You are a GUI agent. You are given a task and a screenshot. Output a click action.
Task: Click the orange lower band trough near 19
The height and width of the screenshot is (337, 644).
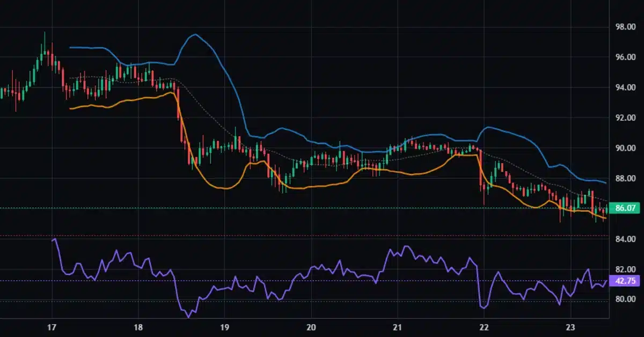(x=224, y=188)
